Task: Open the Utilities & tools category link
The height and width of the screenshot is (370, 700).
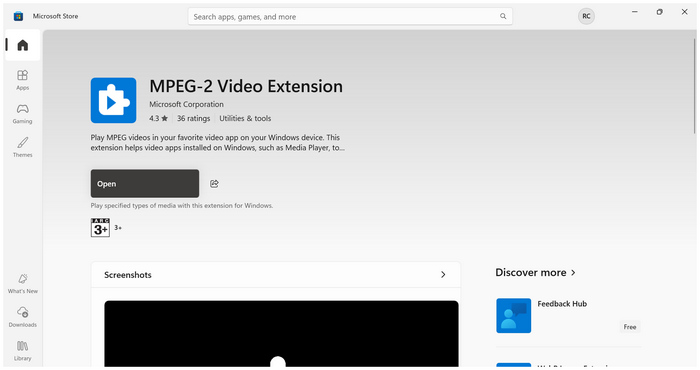Action: [245, 118]
